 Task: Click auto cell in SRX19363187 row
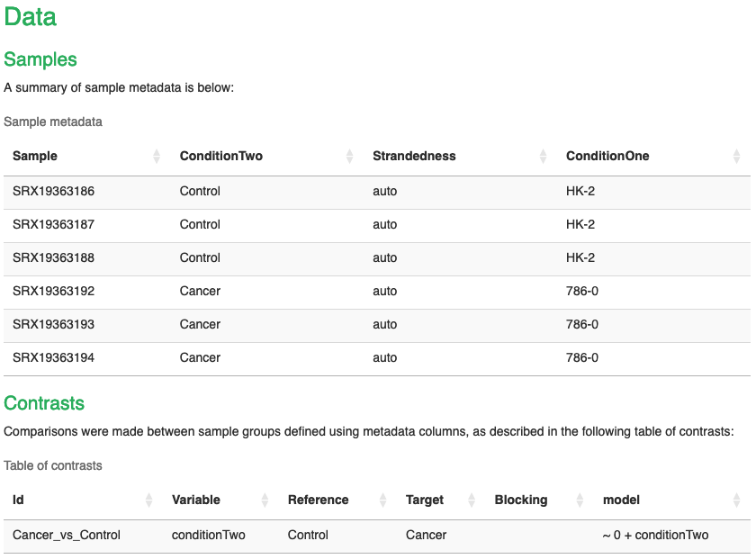(x=385, y=225)
